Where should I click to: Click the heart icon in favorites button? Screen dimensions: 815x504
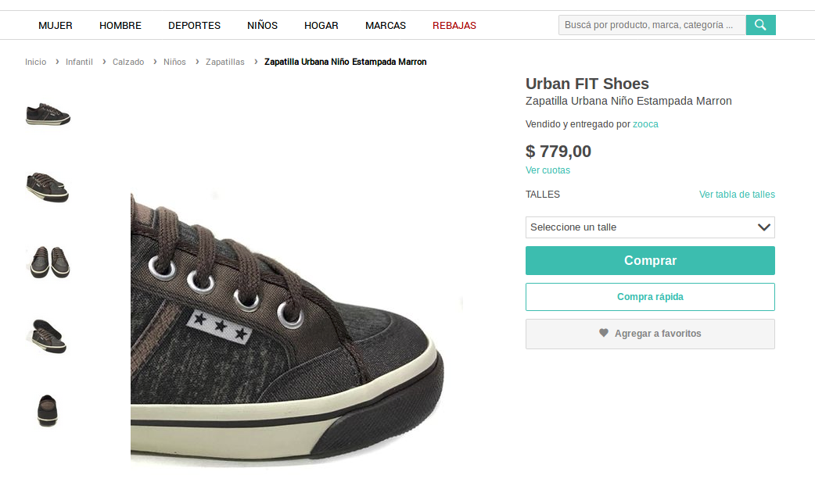[604, 333]
